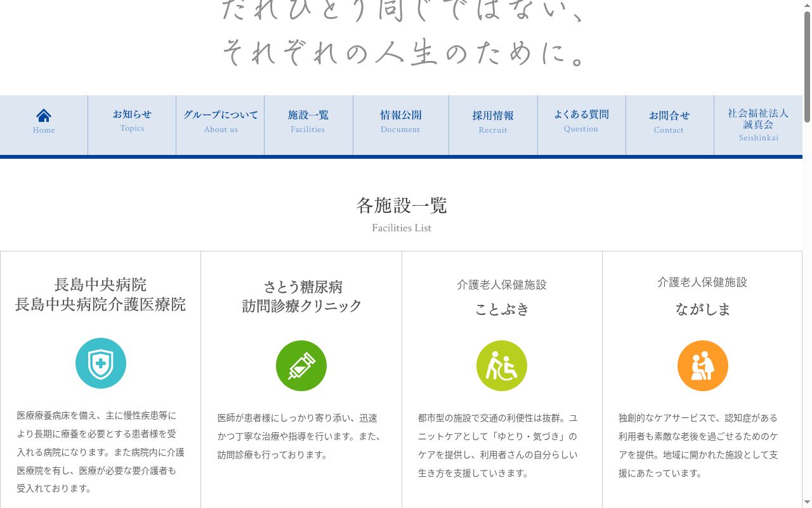The image size is (812, 508).
Task: Open 情報公開 Document menu item
Action: coord(401,125)
